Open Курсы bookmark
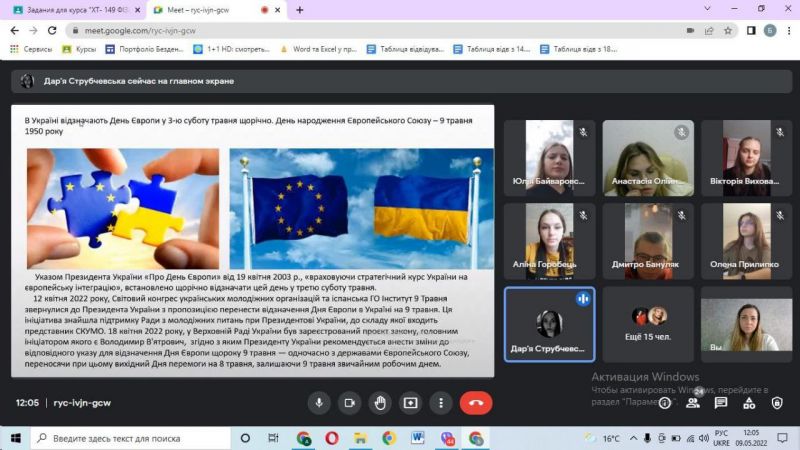The image size is (800, 450). [x=79, y=49]
